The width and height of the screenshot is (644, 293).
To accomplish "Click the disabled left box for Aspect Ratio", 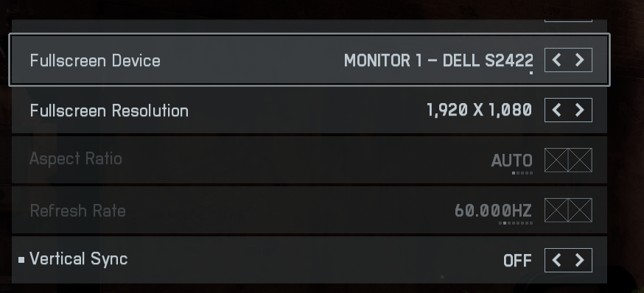I will tap(556, 160).
